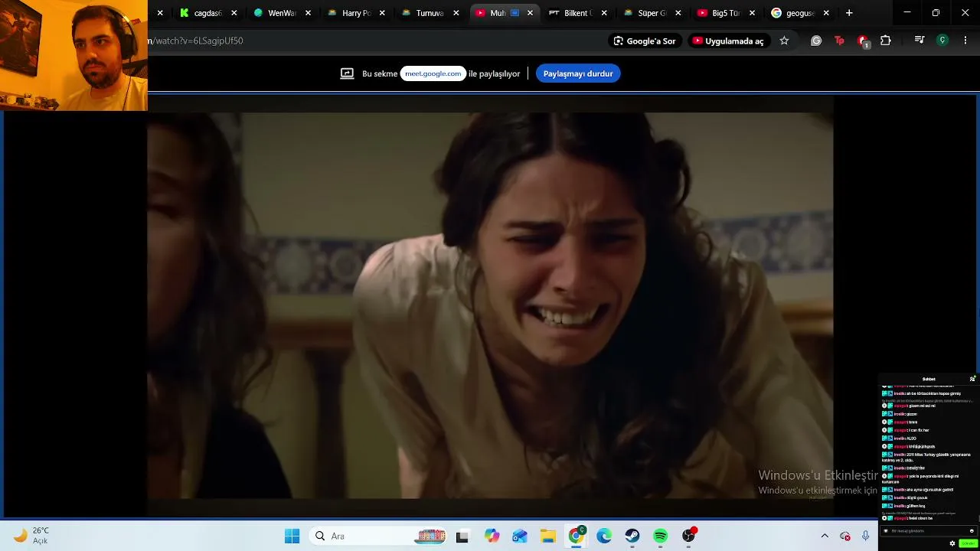The image size is (980, 551).
Task: Open the emoji picker in chat input
Action: [972, 531]
